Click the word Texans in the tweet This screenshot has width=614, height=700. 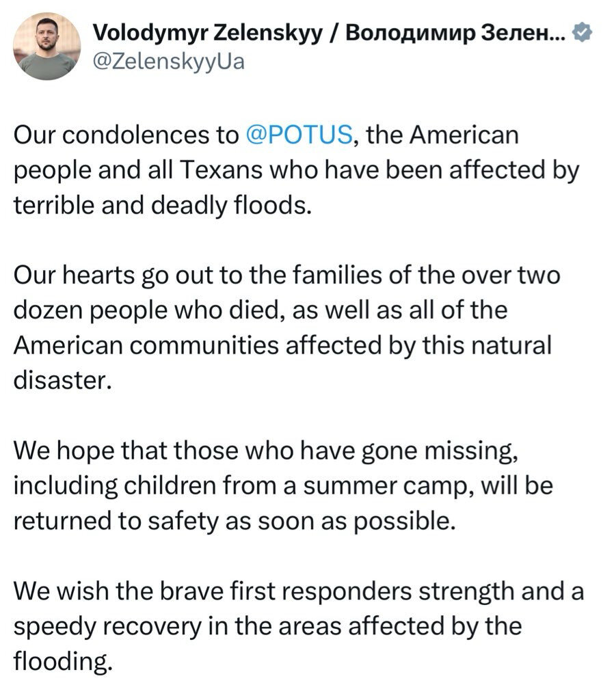click(222, 170)
